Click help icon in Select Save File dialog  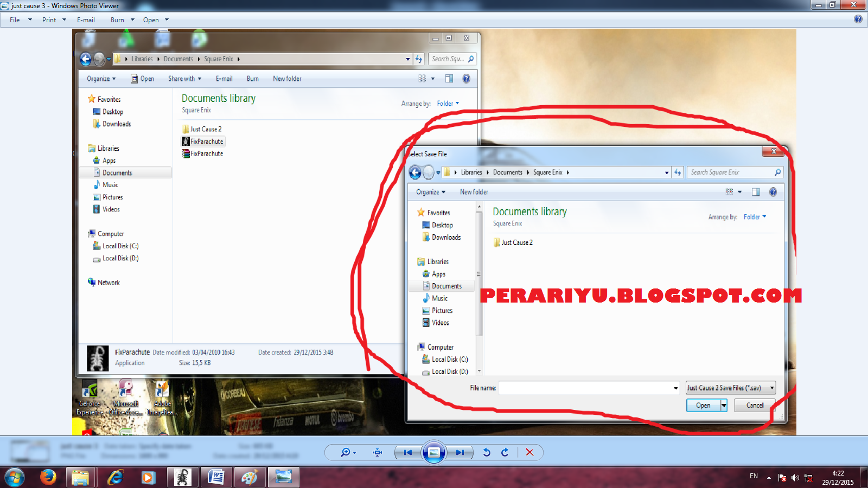(x=773, y=192)
